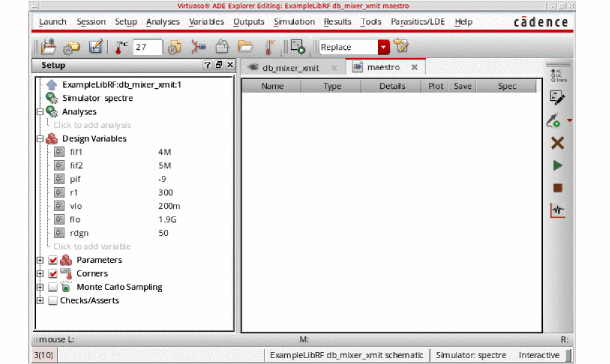
Task: Open the waveform plot results icon
Action: point(557,210)
